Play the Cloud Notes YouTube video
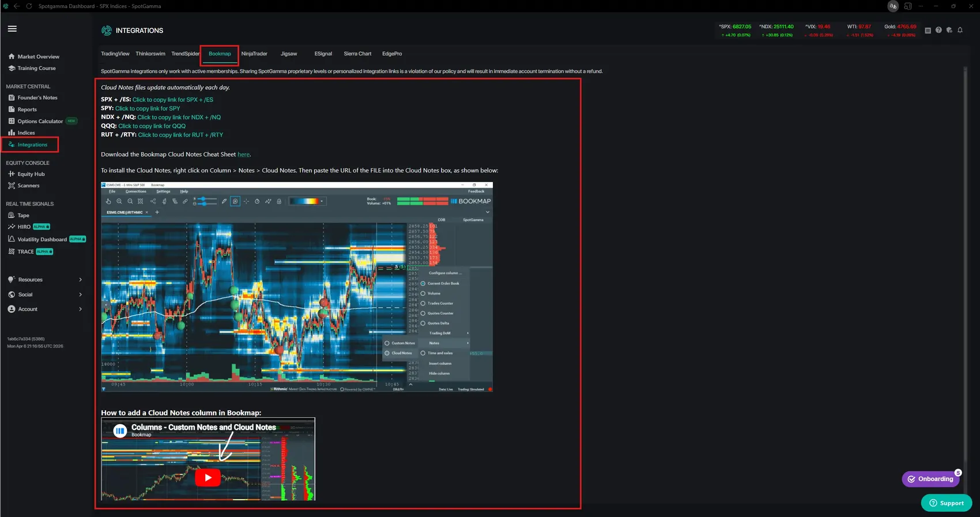 click(x=208, y=477)
